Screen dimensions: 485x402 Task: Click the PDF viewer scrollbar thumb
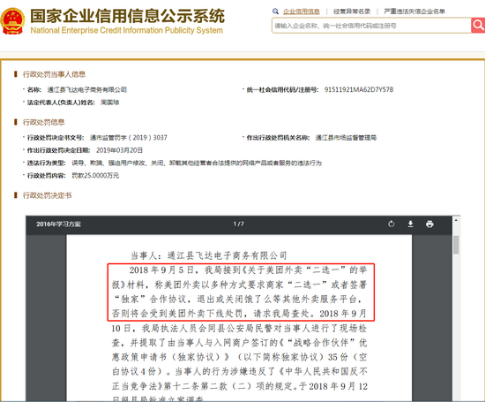456,245
